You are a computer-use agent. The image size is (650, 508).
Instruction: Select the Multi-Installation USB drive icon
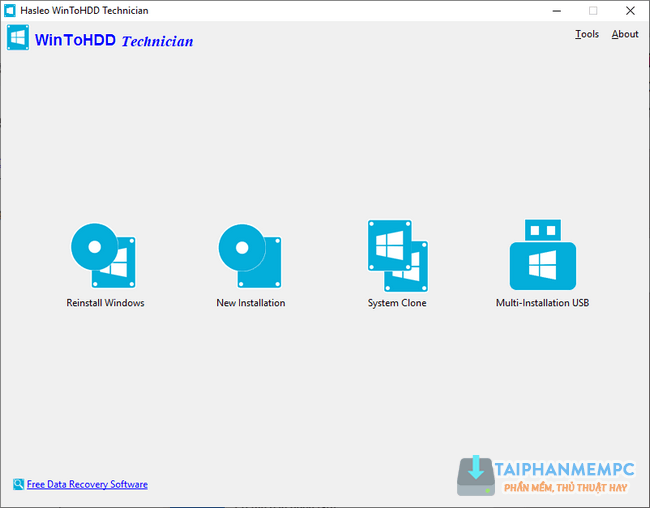543,255
